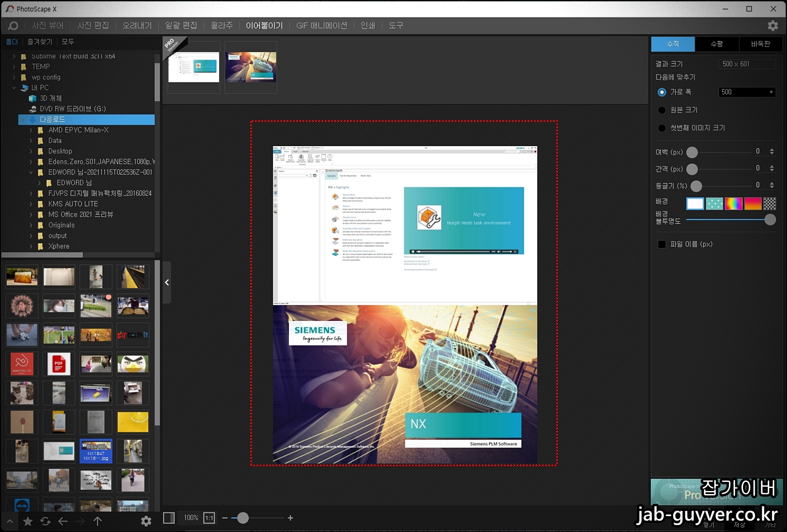Select 수평 layout button
This screenshot has height=532, width=787.
pos(717,44)
